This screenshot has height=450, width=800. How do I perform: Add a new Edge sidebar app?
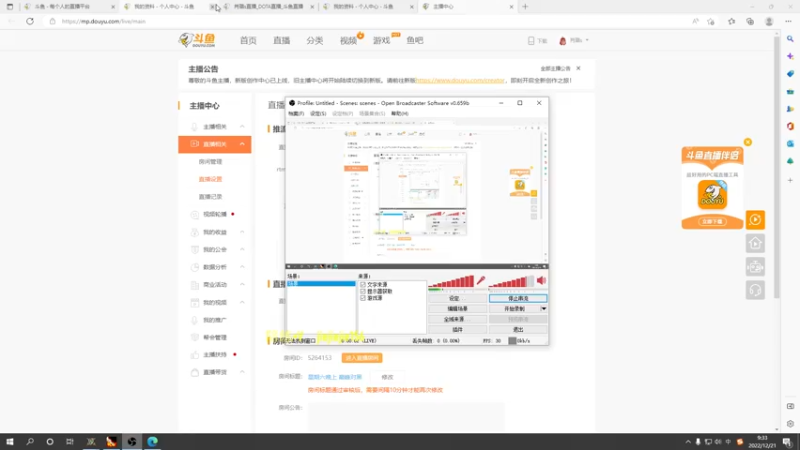790,180
